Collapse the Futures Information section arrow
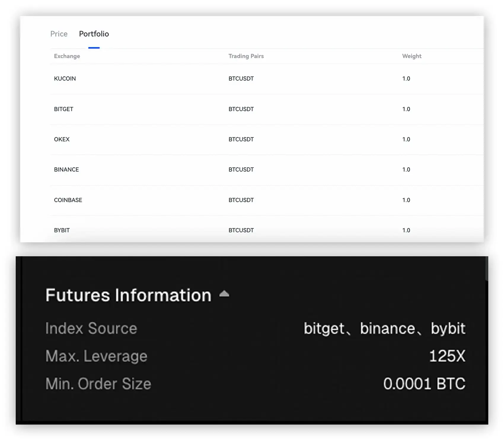This screenshot has width=504, height=445. pyautogui.click(x=224, y=294)
